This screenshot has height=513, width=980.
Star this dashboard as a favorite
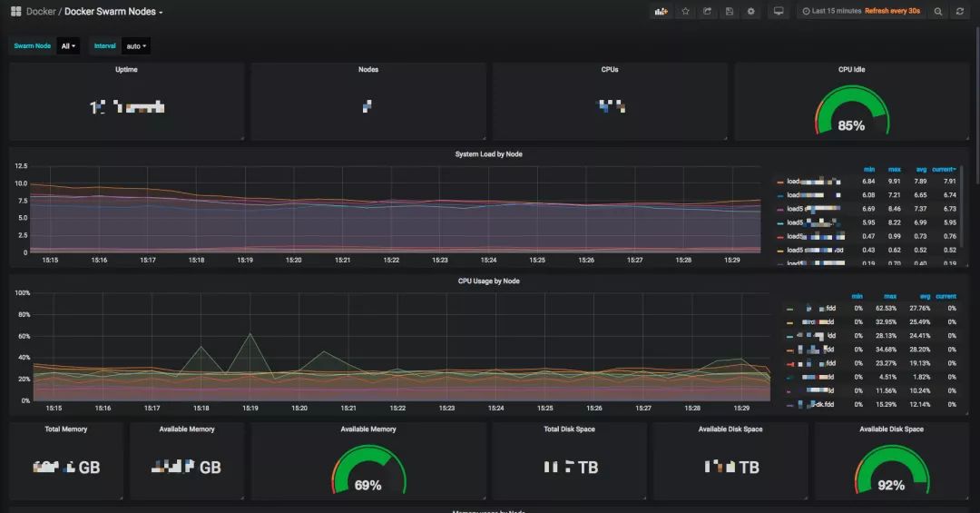pos(686,11)
